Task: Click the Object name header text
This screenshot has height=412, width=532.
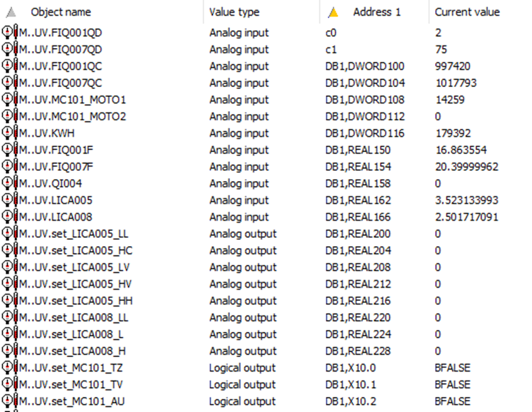Action: [x=61, y=12]
